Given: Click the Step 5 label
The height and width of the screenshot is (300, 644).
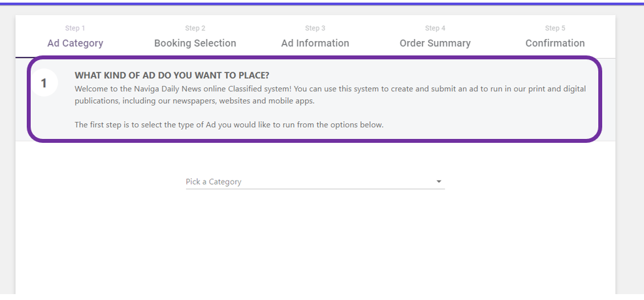Looking at the screenshot, I should pyautogui.click(x=555, y=28).
